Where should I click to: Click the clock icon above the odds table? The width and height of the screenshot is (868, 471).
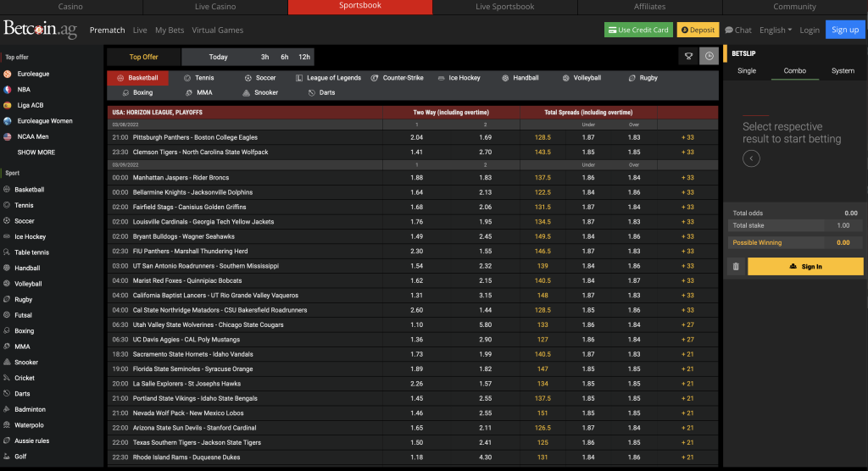709,57
